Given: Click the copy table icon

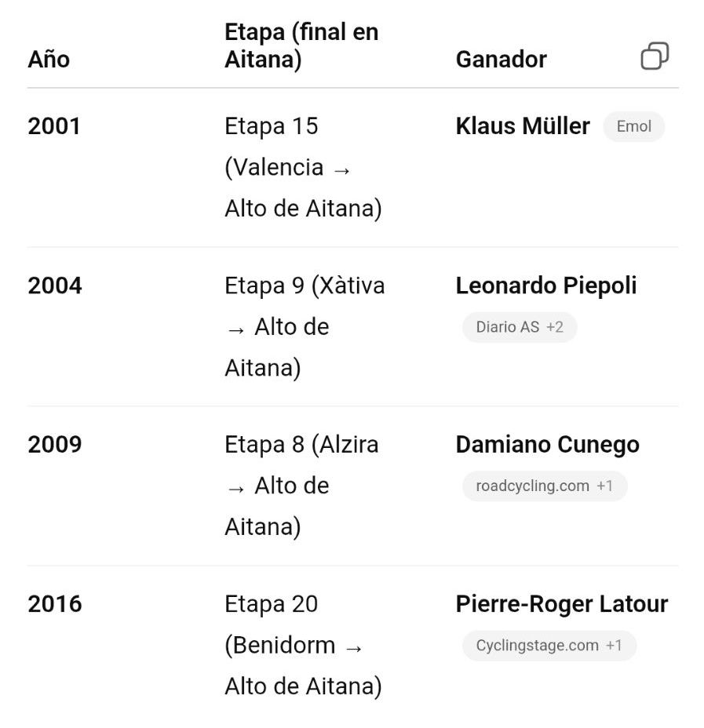Looking at the screenshot, I should pos(655,56).
